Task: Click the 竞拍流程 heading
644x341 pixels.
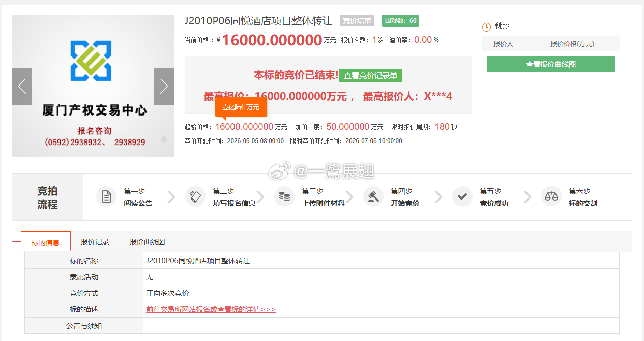Action: pos(47,197)
